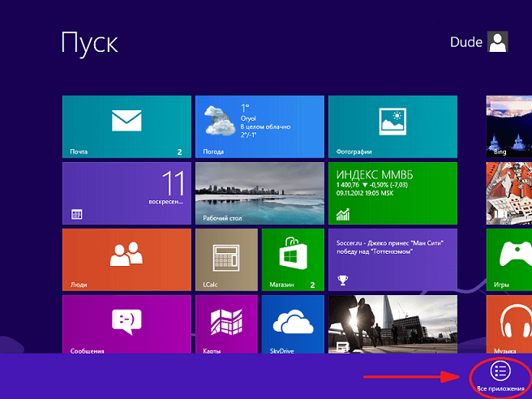
Task: Launch the Игры games tile
Action: pos(508,259)
